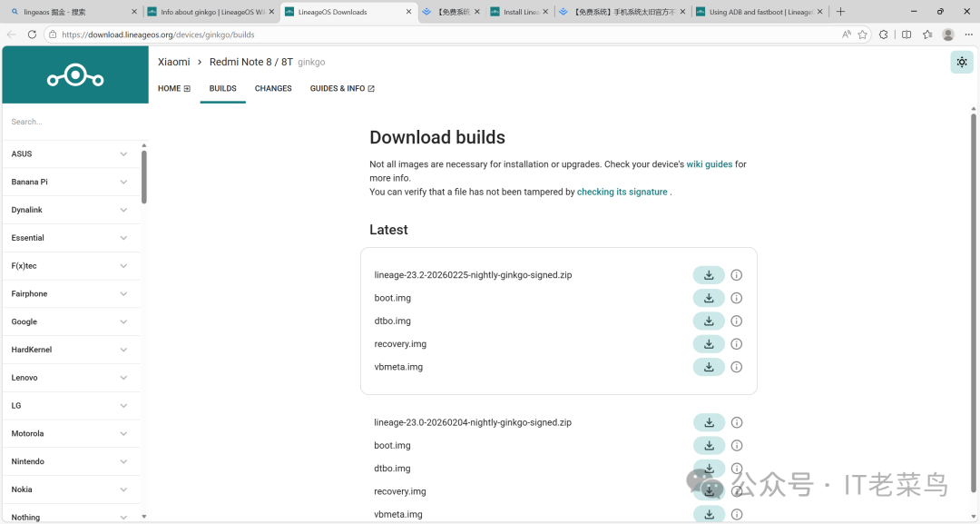This screenshot has height=524, width=980.
Task: Switch to 'lingeaos 掘金 - 搜索' browser tab
Action: coord(72,12)
